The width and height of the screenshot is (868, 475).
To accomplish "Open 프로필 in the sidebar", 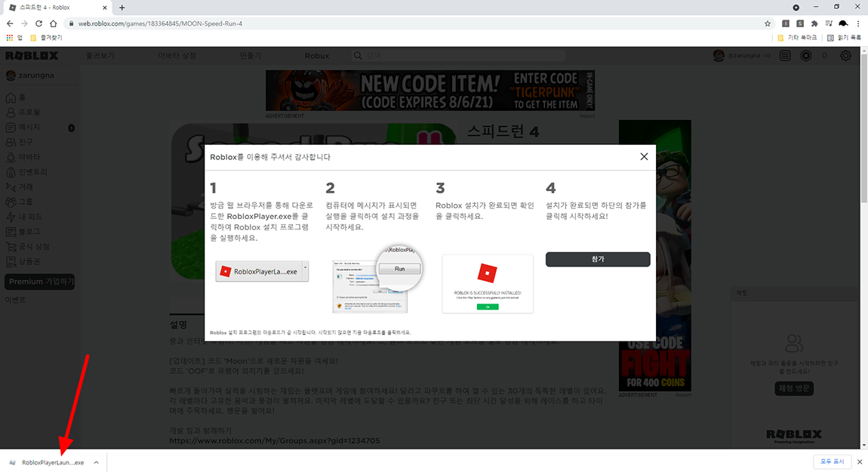I will (x=23, y=113).
